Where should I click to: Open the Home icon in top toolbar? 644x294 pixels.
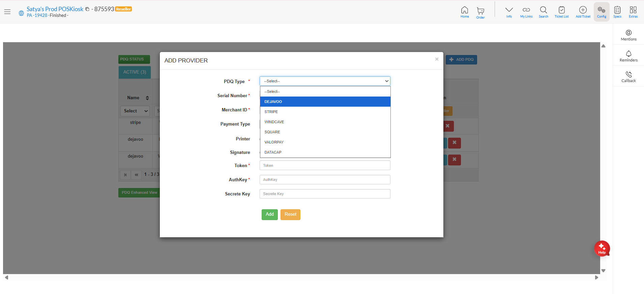pos(464,11)
